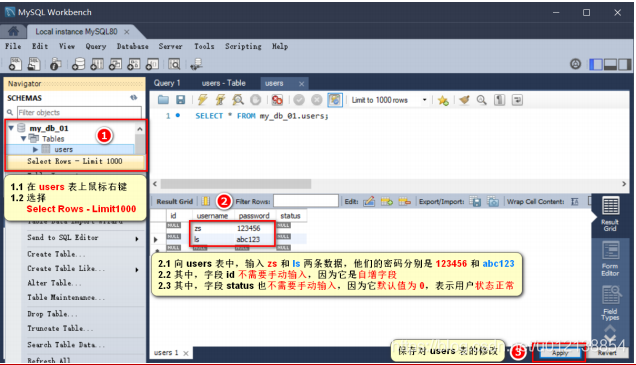Beautify query broom icon
This screenshot has height=365, width=636.
pyautogui.click(x=464, y=100)
